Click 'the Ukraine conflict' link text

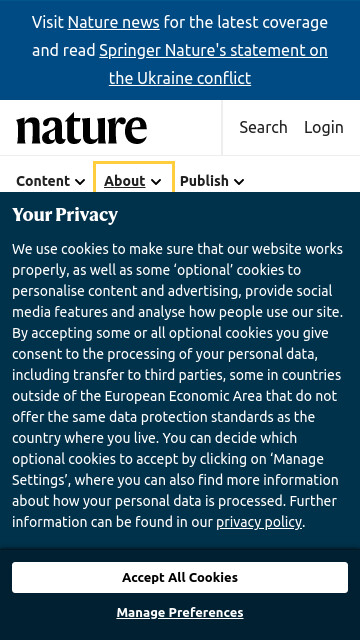(x=180, y=78)
